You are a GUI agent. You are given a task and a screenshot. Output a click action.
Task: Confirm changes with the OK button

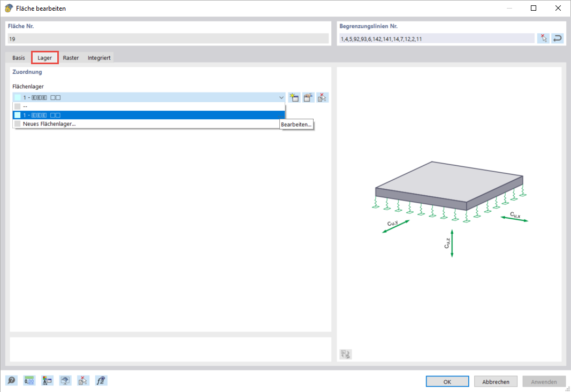[447, 381]
